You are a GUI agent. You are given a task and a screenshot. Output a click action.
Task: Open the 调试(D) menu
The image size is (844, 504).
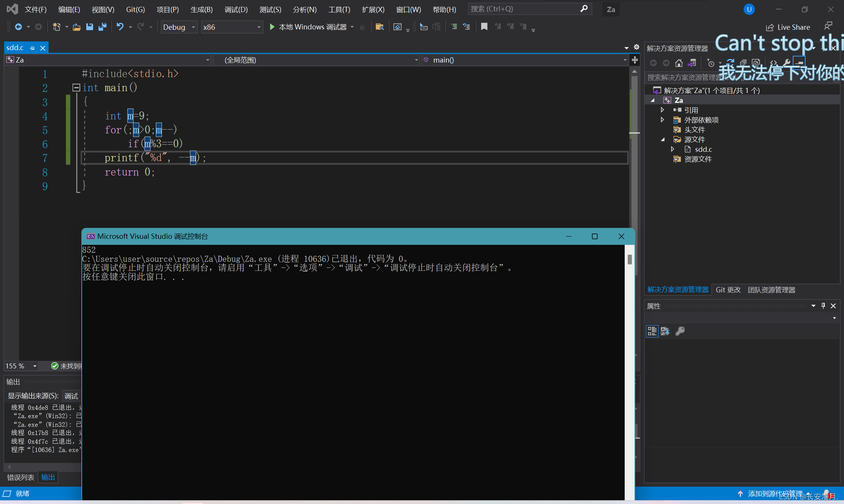click(236, 9)
